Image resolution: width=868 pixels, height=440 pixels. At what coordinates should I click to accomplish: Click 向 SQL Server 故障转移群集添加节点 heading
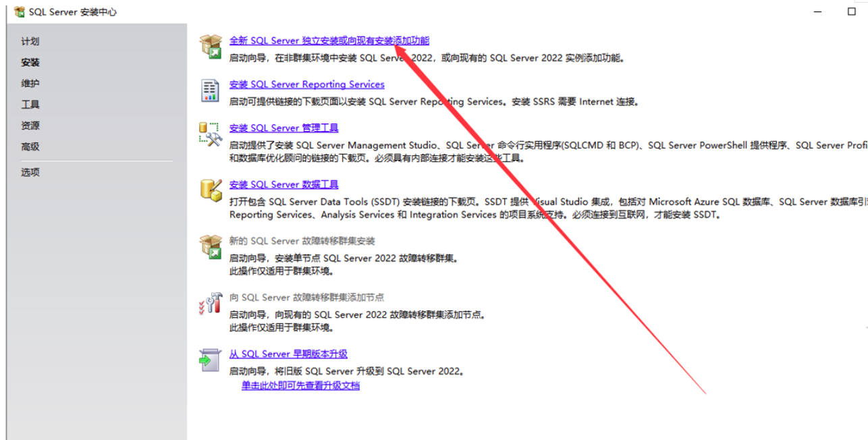[307, 297]
